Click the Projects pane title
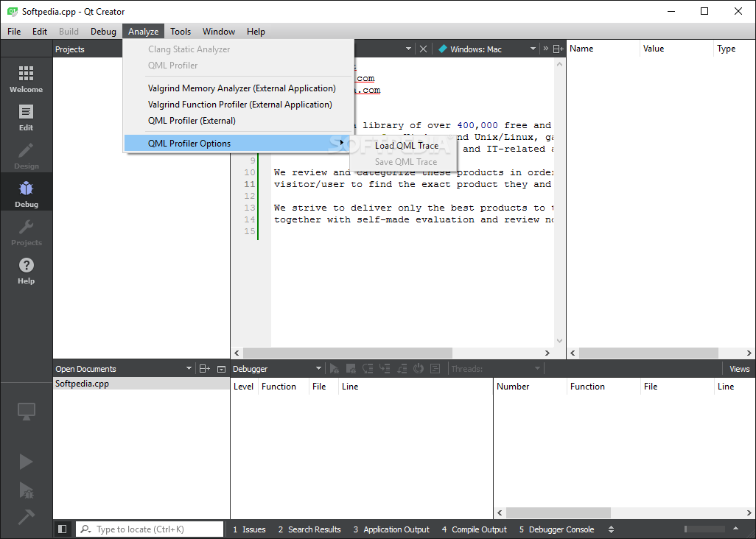The image size is (756, 539). tap(69, 49)
